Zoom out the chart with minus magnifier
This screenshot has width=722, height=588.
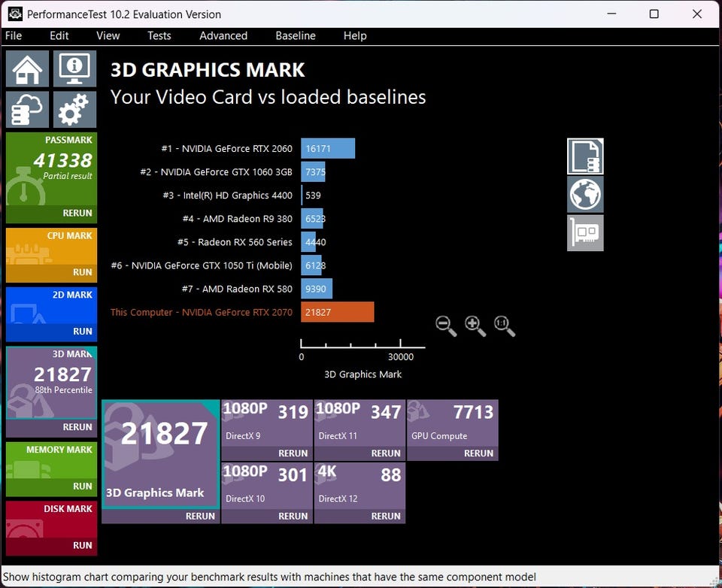click(x=446, y=326)
